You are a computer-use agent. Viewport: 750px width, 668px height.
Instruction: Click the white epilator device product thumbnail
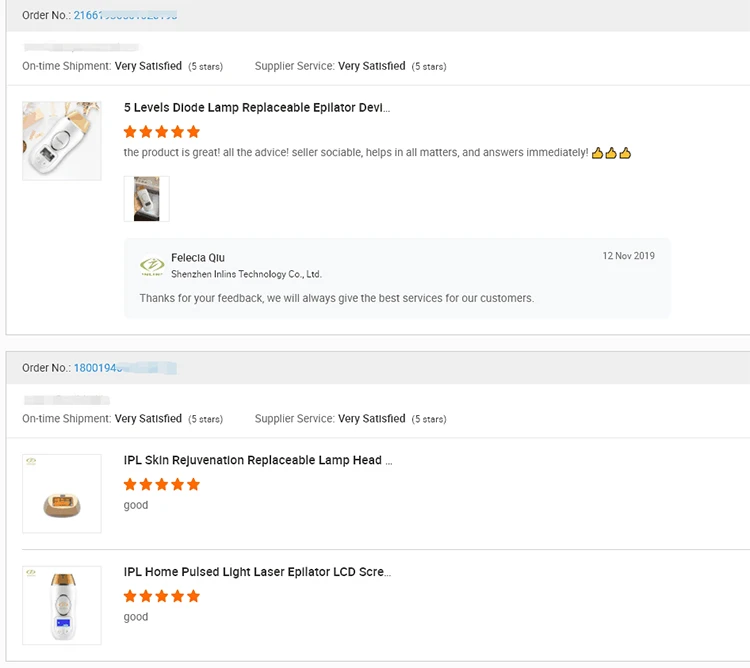(62, 140)
